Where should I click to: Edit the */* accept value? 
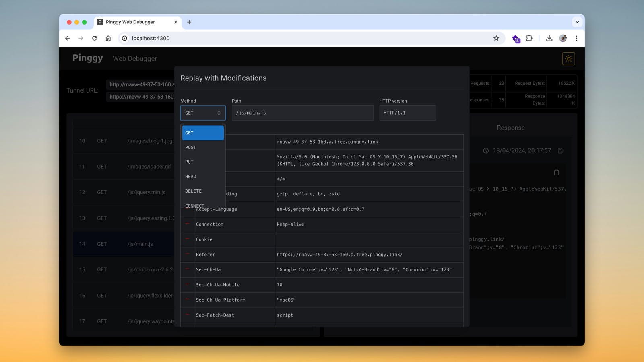(369, 179)
